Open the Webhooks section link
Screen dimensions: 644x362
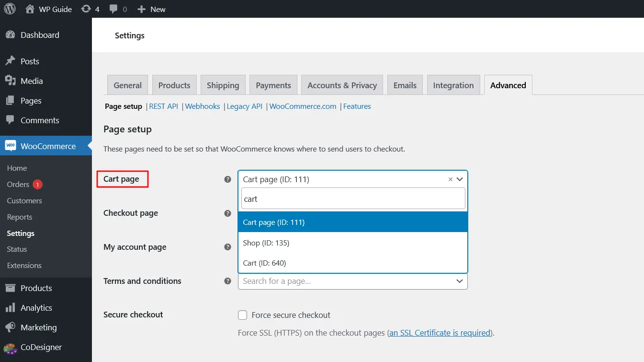click(x=203, y=106)
